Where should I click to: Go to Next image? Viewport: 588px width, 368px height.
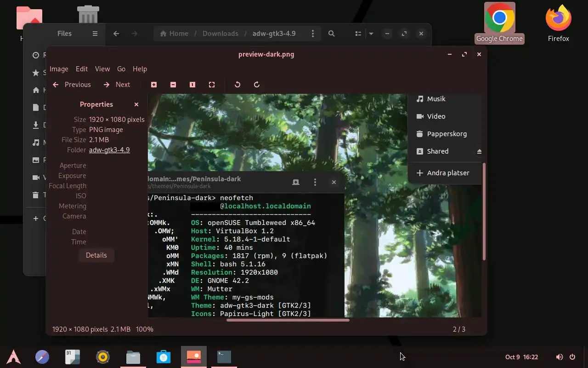click(117, 85)
